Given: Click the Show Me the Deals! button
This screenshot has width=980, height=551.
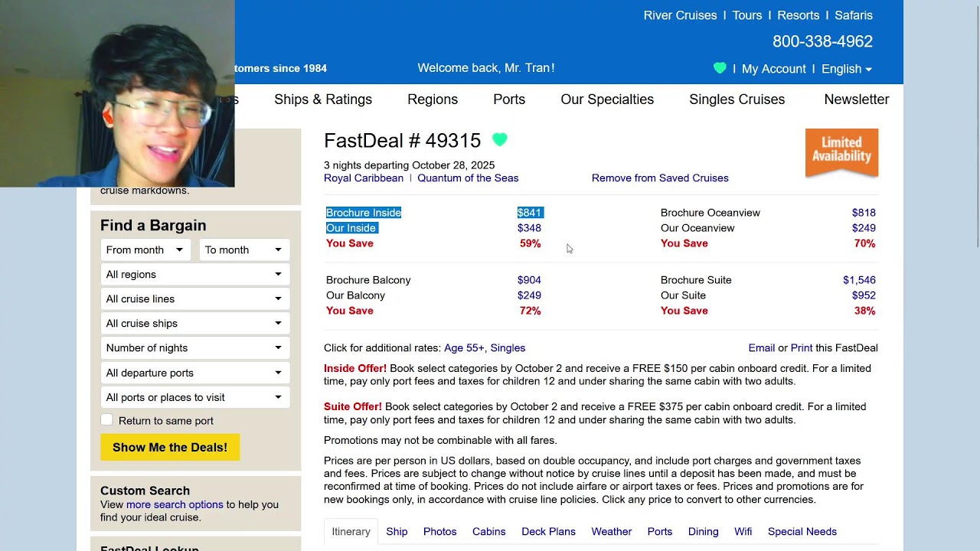Looking at the screenshot, I should [x=170, y=448].
